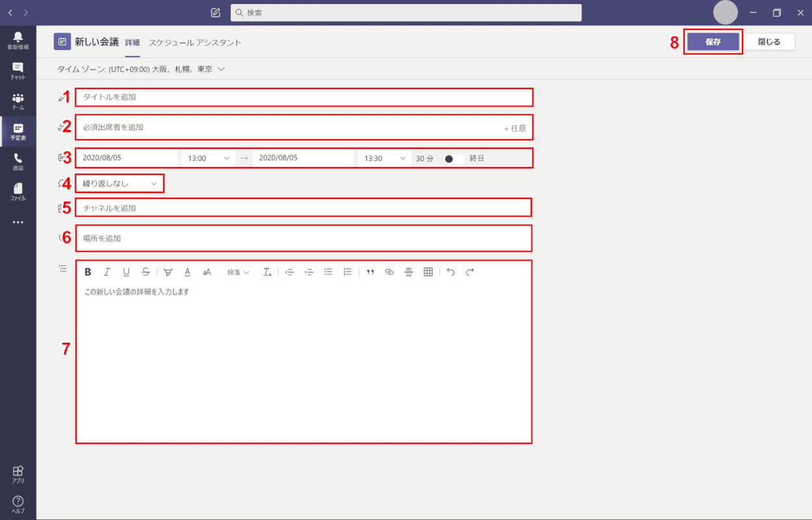Toggle strikethrough formatting
The image size is (812, 520).
click(x=146, y=272)
